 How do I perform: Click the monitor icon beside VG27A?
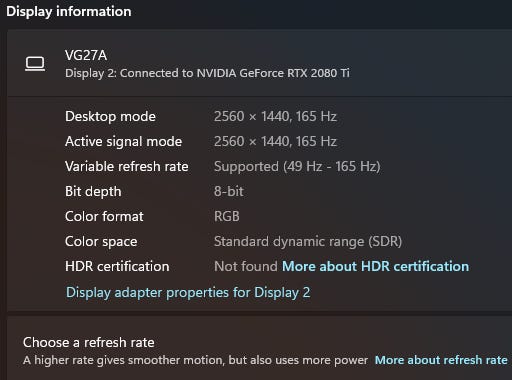[35, 64]
